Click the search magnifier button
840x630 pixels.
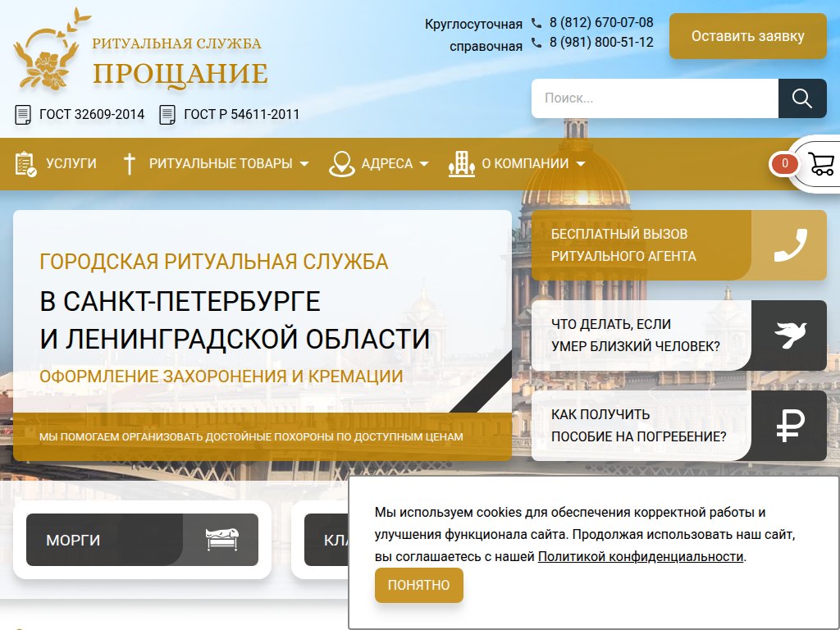[802, 98]
